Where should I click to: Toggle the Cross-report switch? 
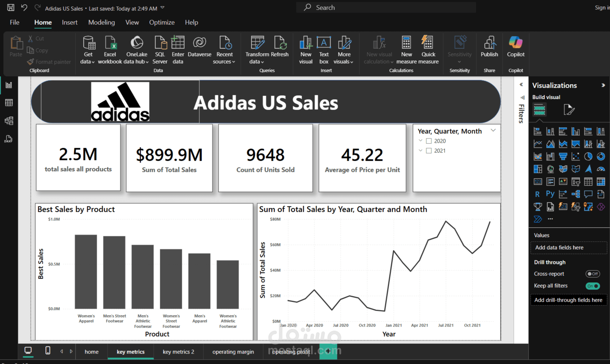pos(592,274)
